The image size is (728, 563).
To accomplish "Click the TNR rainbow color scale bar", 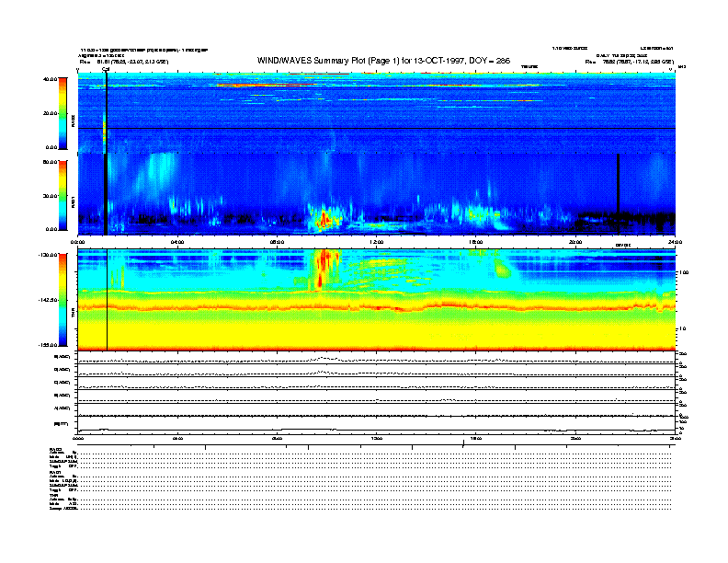I will (63, 300).
